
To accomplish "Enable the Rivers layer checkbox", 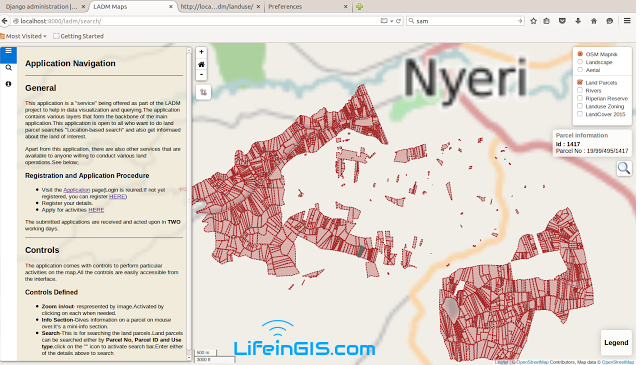I will (x=580, y=90).
